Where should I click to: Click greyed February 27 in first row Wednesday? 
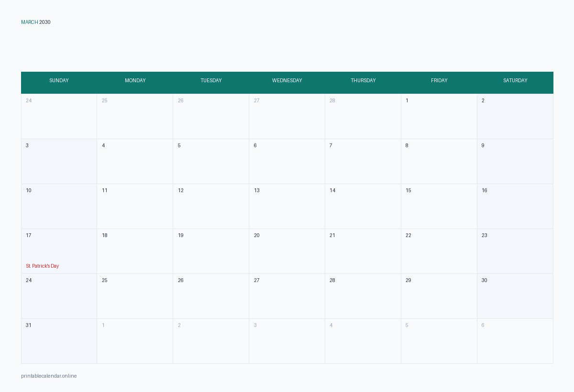(287, 116)
